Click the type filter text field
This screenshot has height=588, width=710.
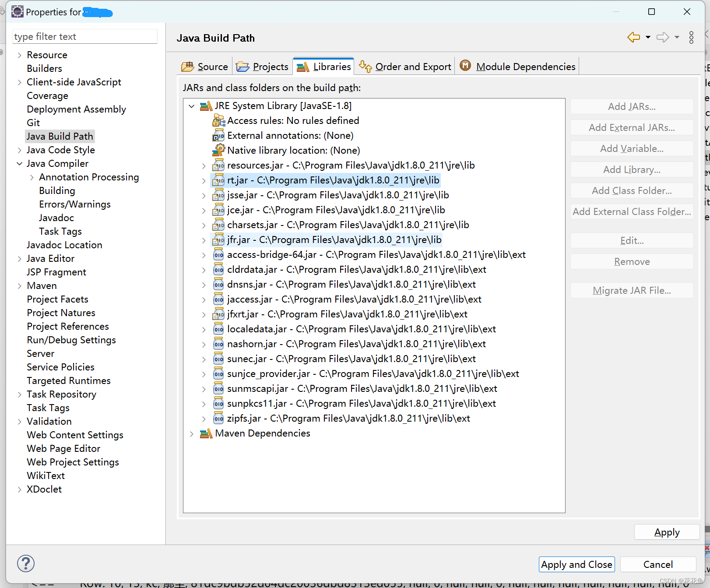[84, 36]
